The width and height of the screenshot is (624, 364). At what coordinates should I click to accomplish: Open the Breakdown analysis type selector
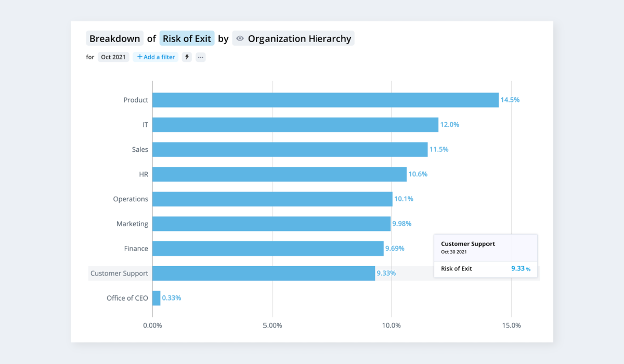[115, 38]
